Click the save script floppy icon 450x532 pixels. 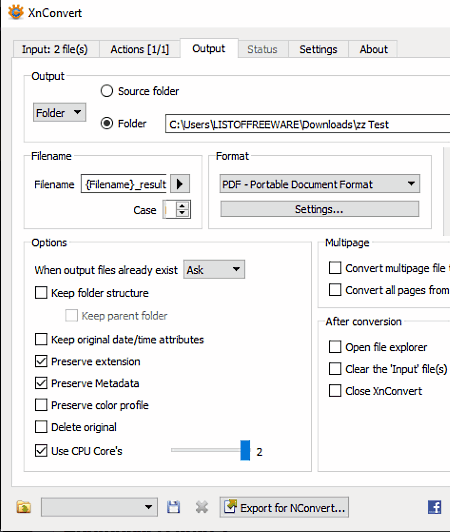click(x=173, y=507)
